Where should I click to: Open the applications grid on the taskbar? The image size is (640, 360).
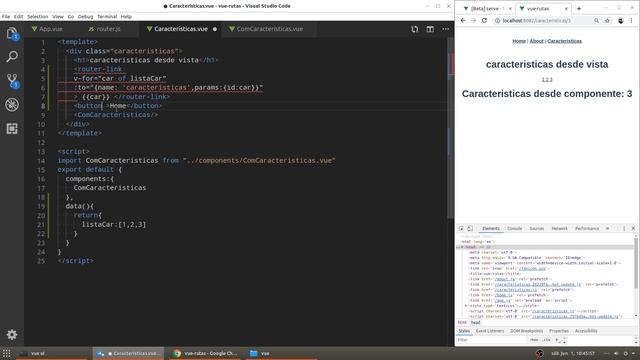click(7, 353)
